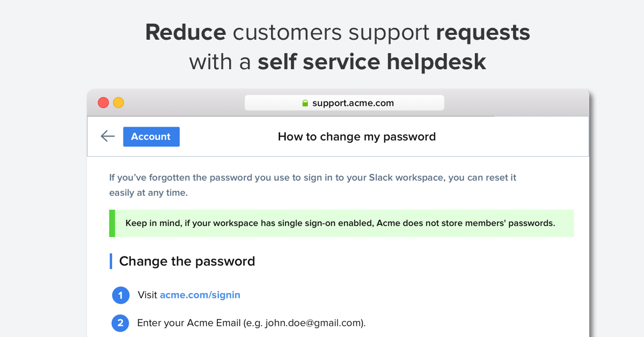Click the browser window title bar
The width and height of the screenshot is (644, 337).
[x=338, y=103]
